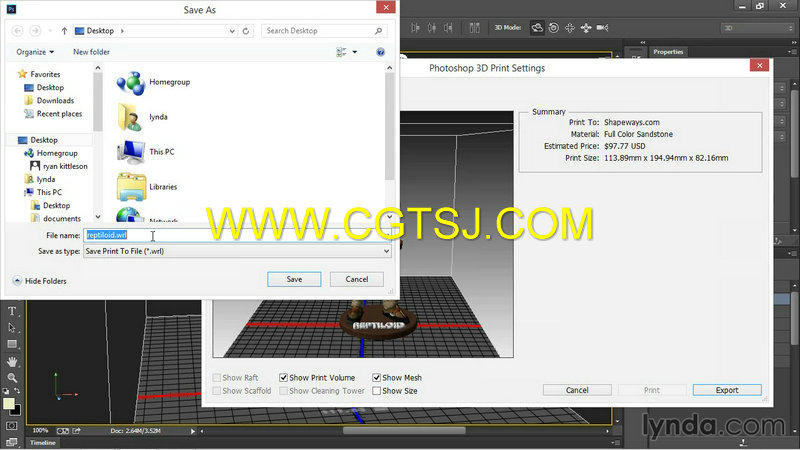Select the Path Selection arrow tool
This screenshot has height=450, width=800.
pos(12,328)
